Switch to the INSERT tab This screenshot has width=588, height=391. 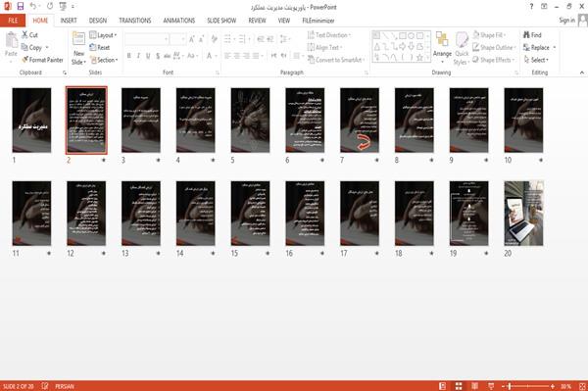pyautogui.click(x=69, y=21)
